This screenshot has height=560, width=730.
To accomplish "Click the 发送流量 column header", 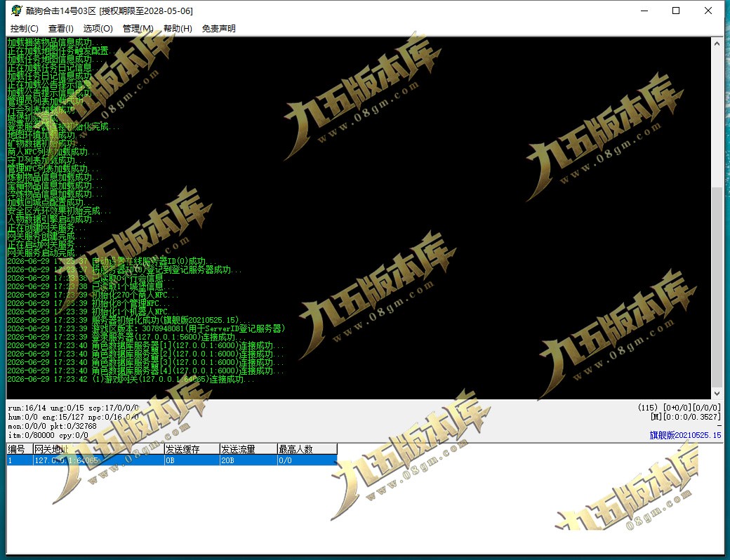I will click(x=248, y=449).
